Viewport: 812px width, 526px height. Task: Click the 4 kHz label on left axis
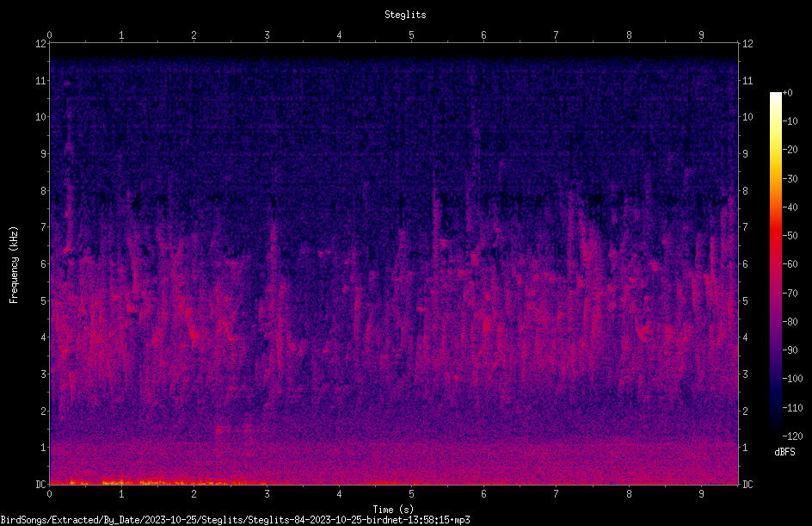coord(44,337)
